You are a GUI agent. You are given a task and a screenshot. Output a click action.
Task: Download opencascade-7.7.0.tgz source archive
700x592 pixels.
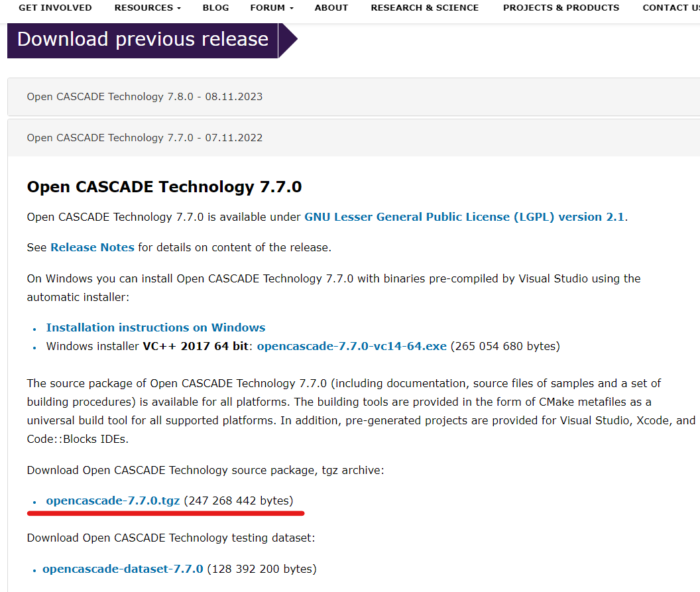113,501
